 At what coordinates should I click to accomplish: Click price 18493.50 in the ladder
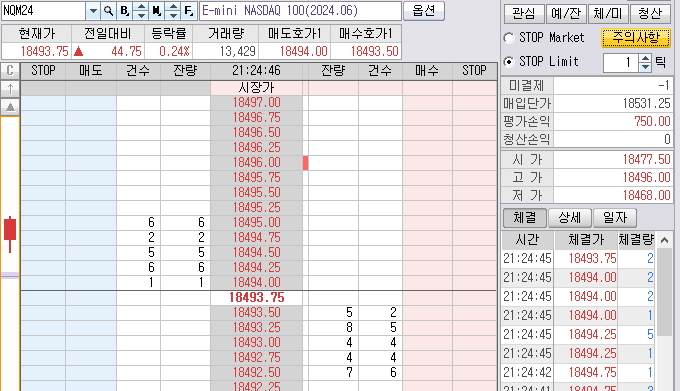tap(256, 313)
